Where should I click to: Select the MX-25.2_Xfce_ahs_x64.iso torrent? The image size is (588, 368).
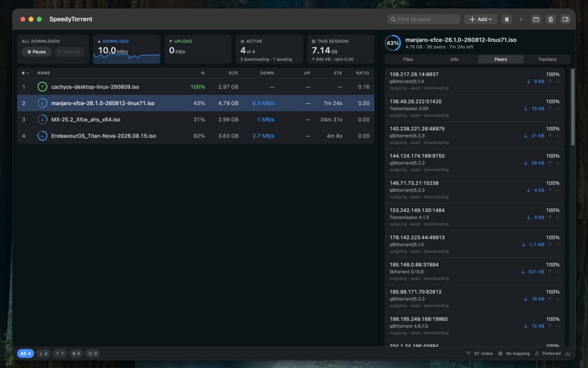pos(196,120)
